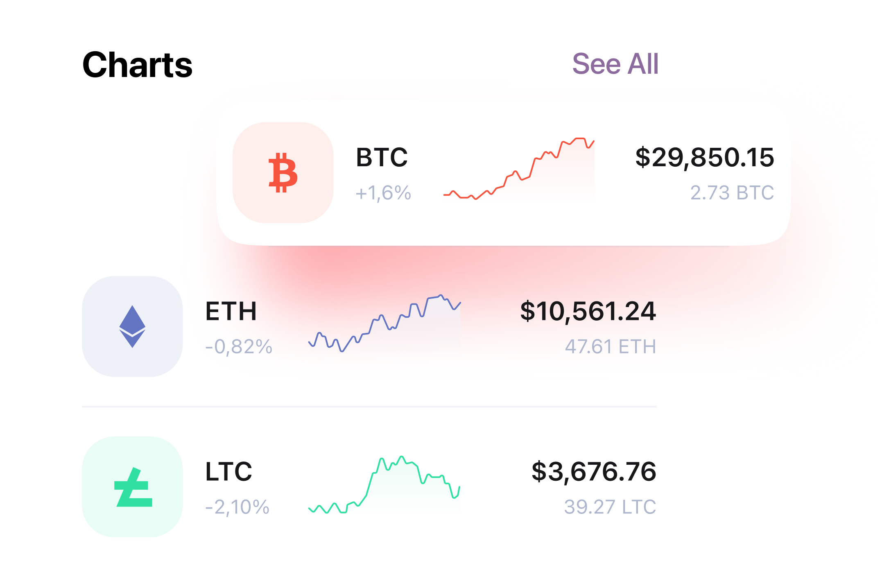Image resolution: width=891 pixels, height=588 pixels.
Task: Click the -0,82% change indicator
Action: pyautogui.click(x=239, y=347)
